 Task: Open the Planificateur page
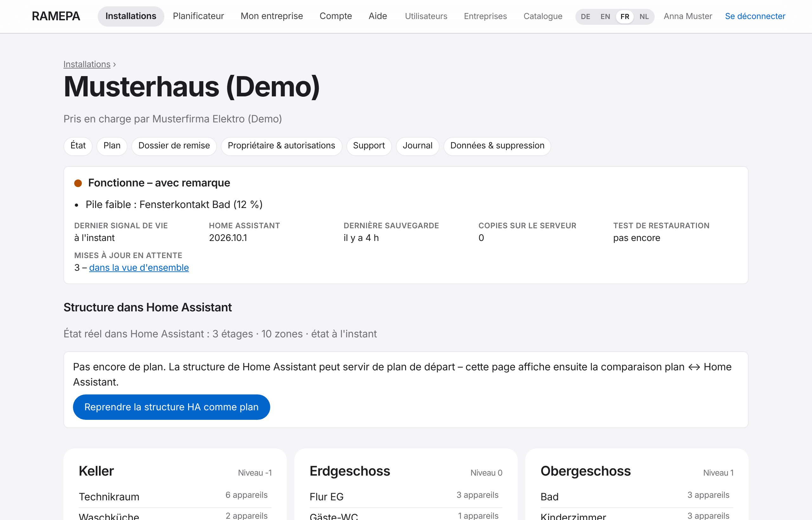[198, 16]
